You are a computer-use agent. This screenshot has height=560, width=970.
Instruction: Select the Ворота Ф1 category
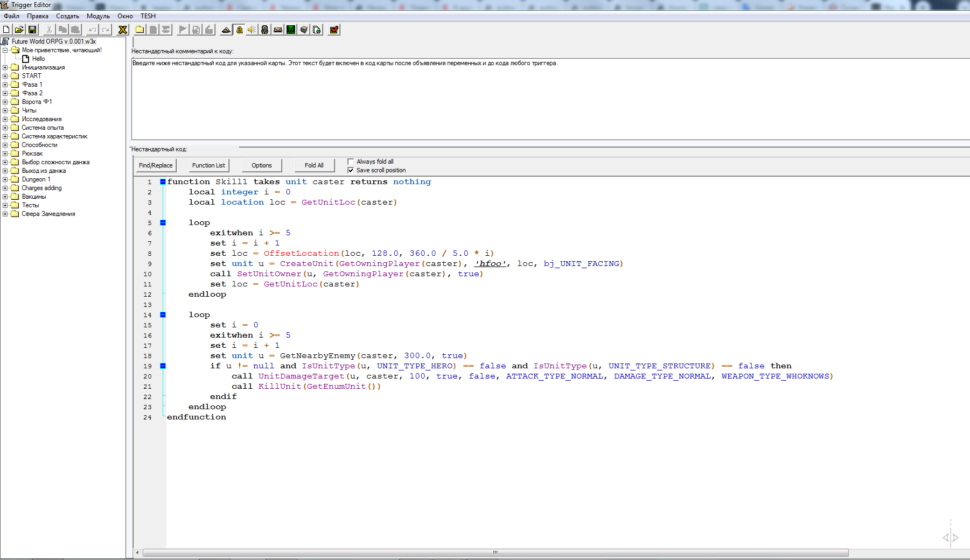(37, 102)
